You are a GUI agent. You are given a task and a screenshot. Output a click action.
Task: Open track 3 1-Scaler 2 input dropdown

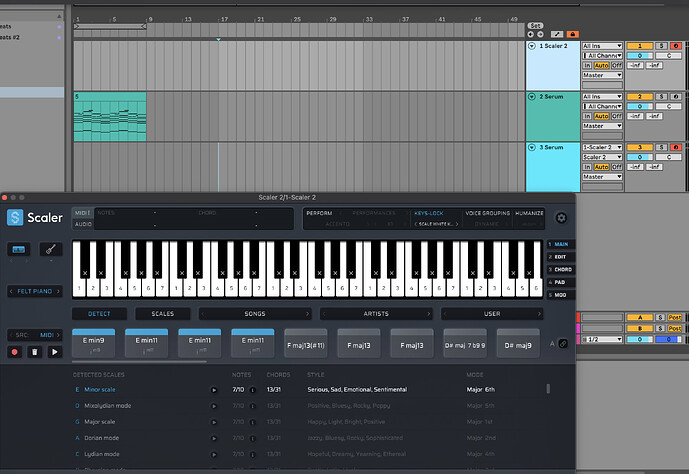click(602, 147)
